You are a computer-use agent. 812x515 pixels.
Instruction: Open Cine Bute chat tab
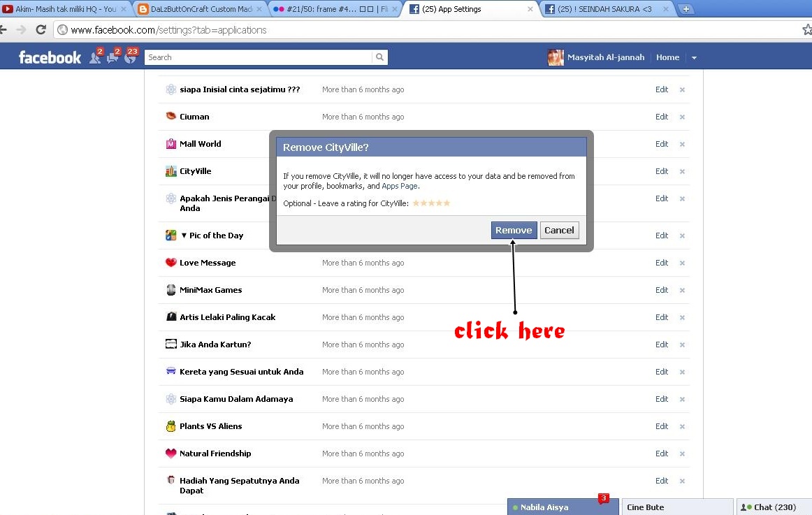click(677, 507)
